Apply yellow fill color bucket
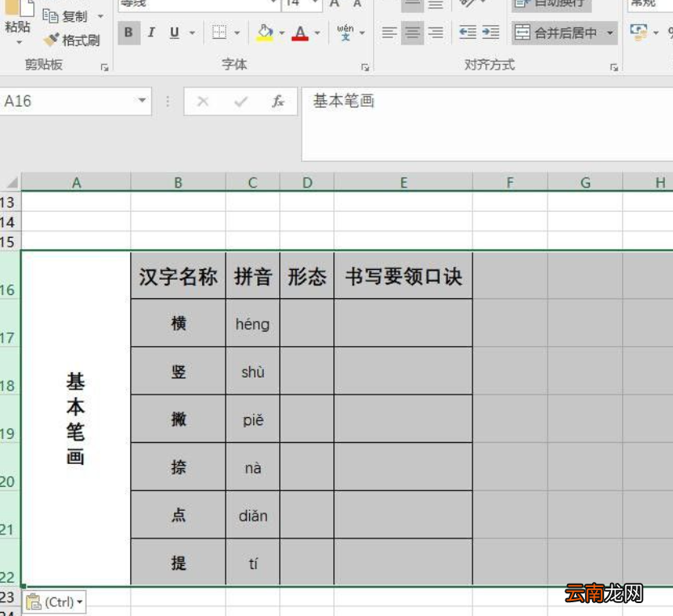 pyautogui.click(x=265, y=32)
